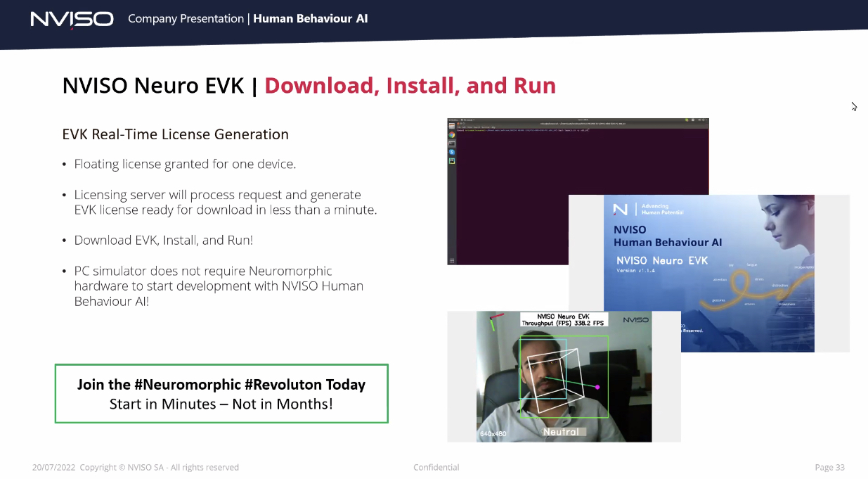
Task: Open the terminal window screenshot
Action: coord(578,191)
